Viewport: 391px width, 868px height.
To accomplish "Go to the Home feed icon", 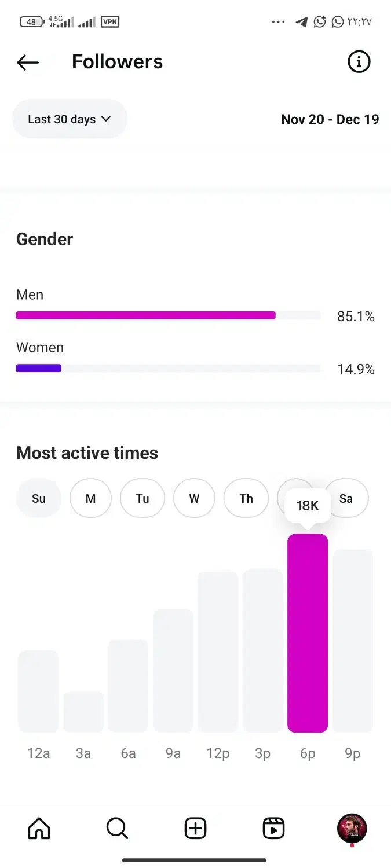I will click(39, 829).
